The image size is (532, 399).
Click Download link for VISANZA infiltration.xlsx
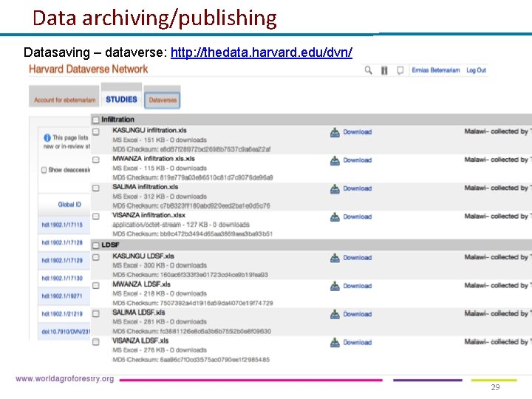(x=358, y=216)
